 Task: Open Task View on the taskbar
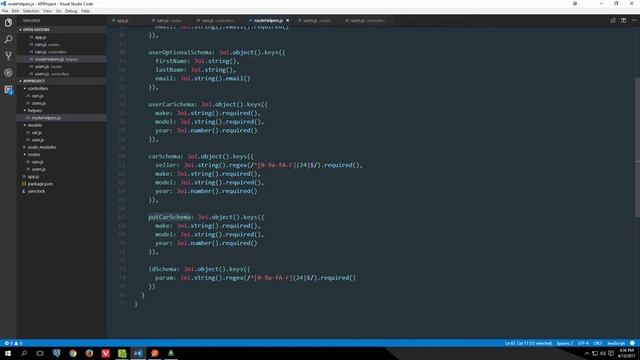tap(40, 353)
